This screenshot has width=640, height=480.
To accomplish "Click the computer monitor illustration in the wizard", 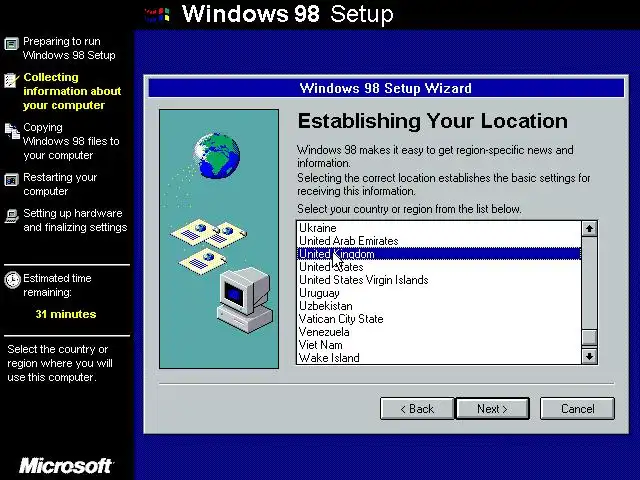I will click(245, 300).
